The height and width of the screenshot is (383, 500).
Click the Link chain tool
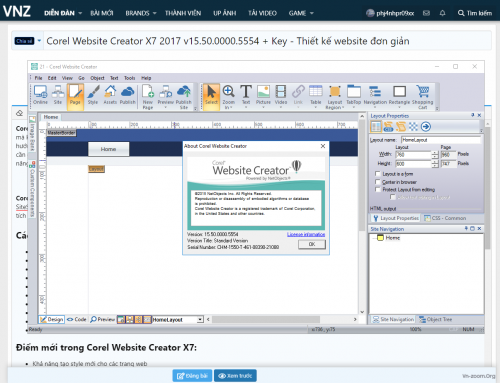click(298, 95)
